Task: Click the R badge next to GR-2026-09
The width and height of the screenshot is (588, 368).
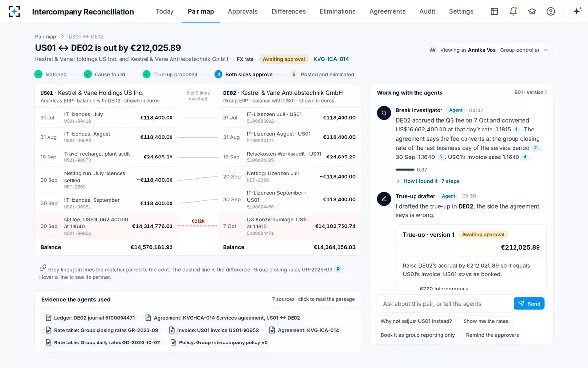Action: (x=338, y=269)
